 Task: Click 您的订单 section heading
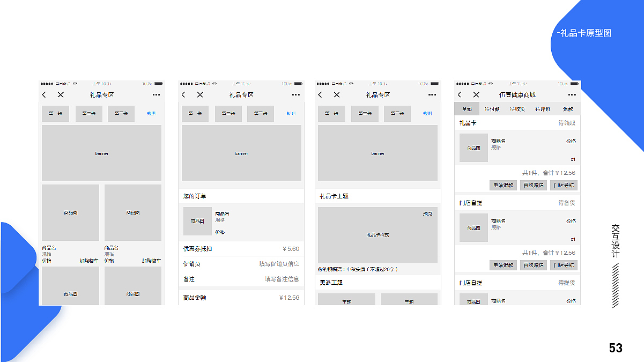coord(195,196)
